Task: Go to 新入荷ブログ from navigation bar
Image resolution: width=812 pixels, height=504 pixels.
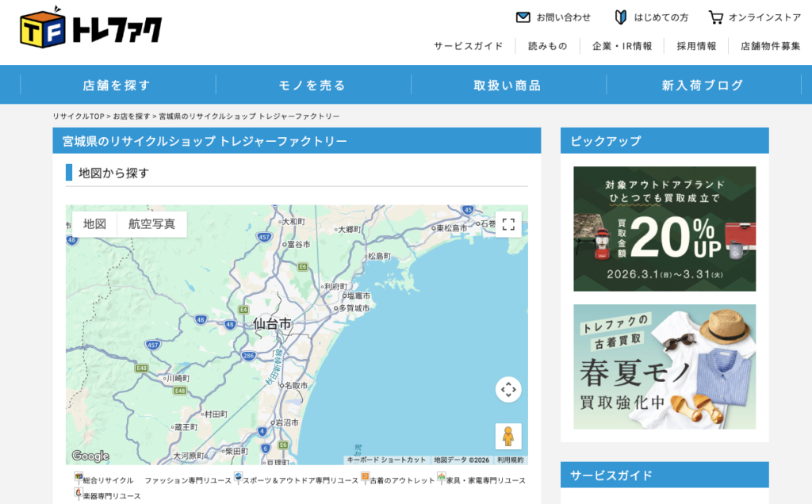Action: [703, 85]
